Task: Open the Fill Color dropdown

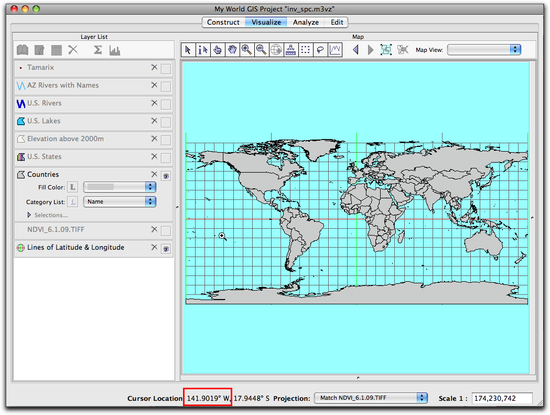Action: pyautogui.click(x=120, y=187)
